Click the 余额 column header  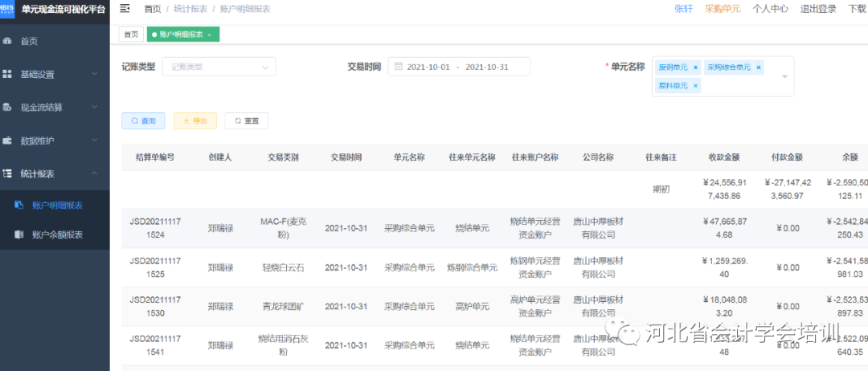(x=850, y=157)
